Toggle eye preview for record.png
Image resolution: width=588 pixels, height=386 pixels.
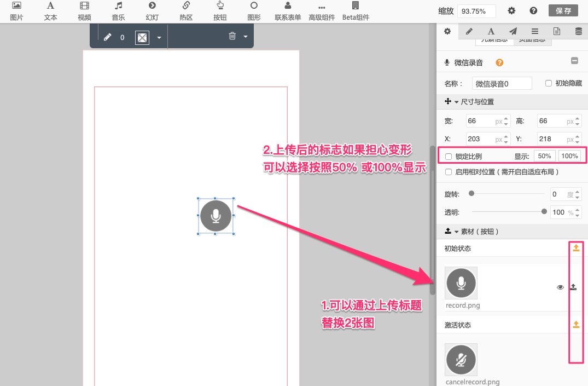tap(560, 287)
